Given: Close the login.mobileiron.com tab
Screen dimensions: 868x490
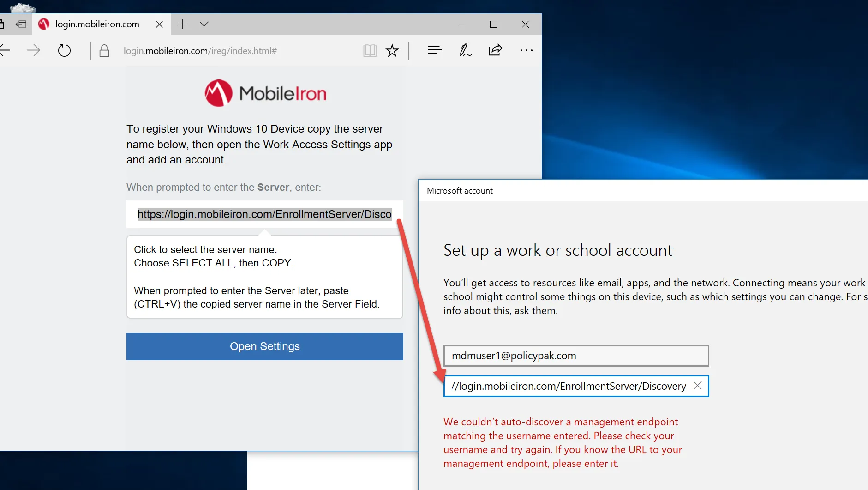Looking at the screenshot, I should click(159, 24).
